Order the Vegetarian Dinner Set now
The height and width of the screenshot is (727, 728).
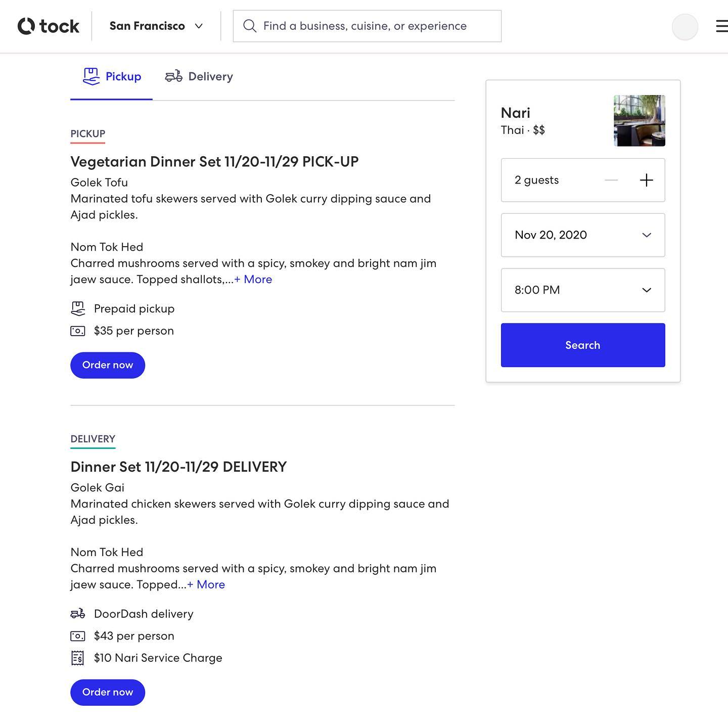(108, 365)
